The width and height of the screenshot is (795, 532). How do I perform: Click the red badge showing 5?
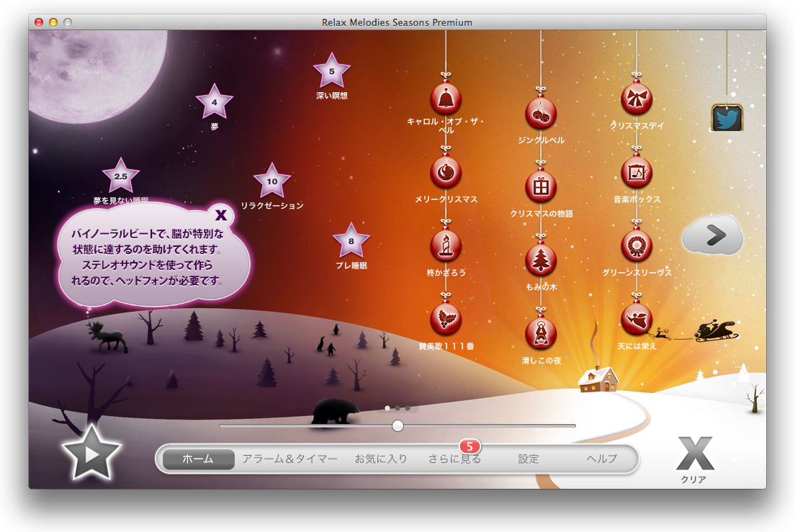[x=470, y=446]
